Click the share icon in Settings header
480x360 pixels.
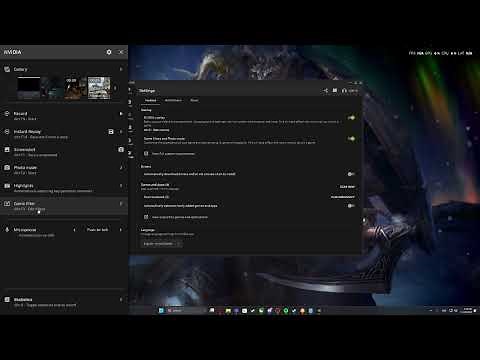pos(325,91)
